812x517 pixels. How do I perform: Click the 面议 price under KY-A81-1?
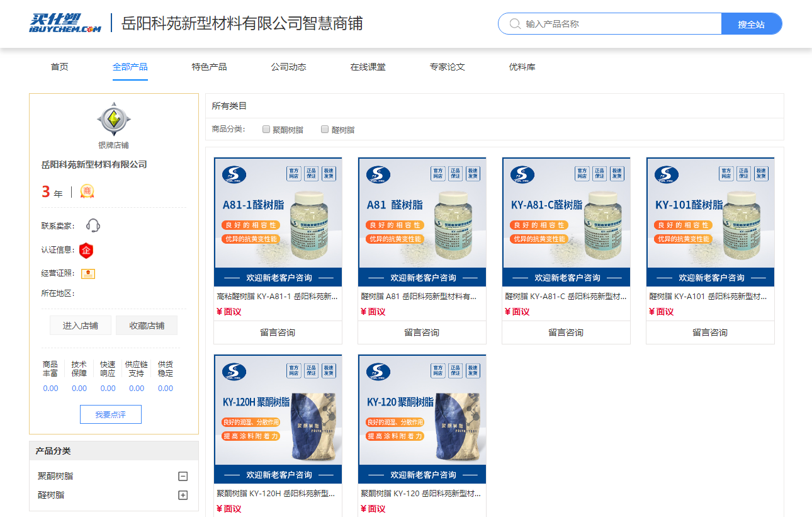tap(228, 312)
